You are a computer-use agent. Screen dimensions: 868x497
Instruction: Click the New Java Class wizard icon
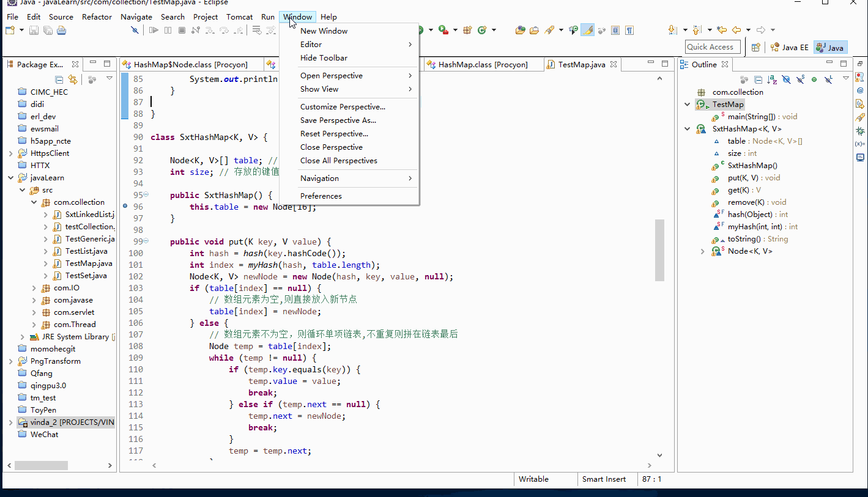click(x=481, y=29)
